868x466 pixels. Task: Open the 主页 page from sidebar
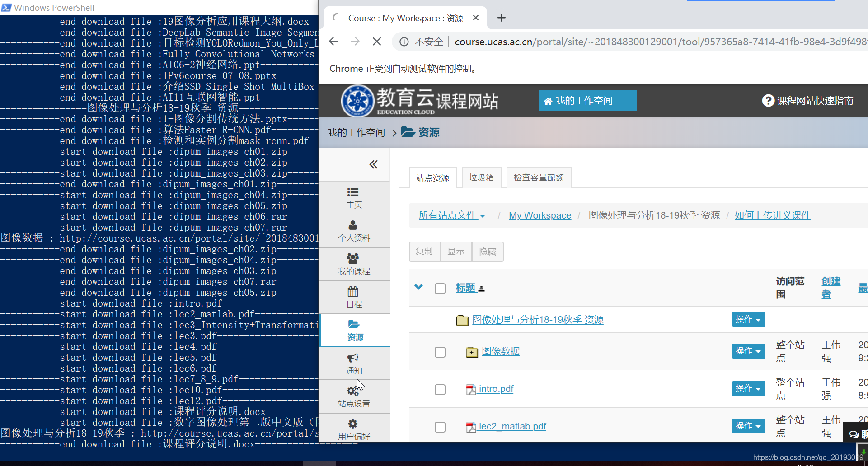(x=354, y=198)
